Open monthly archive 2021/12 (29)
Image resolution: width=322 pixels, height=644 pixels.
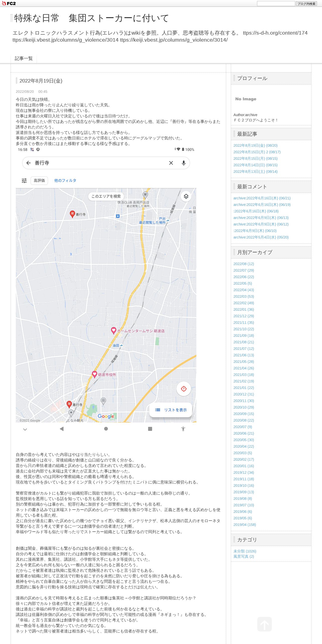244,316
